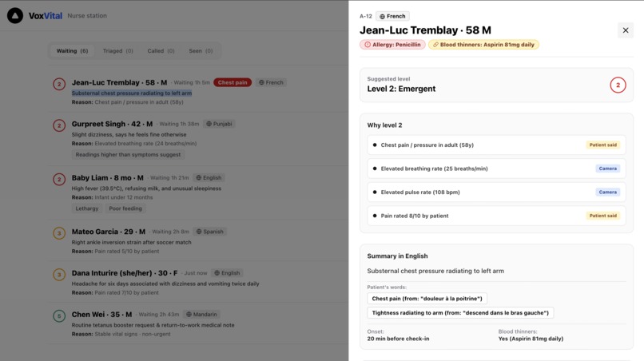The height and width of the screenshot is (361, 644).
Task: Click the A-12 room identifier
Action: pos(365,17)
